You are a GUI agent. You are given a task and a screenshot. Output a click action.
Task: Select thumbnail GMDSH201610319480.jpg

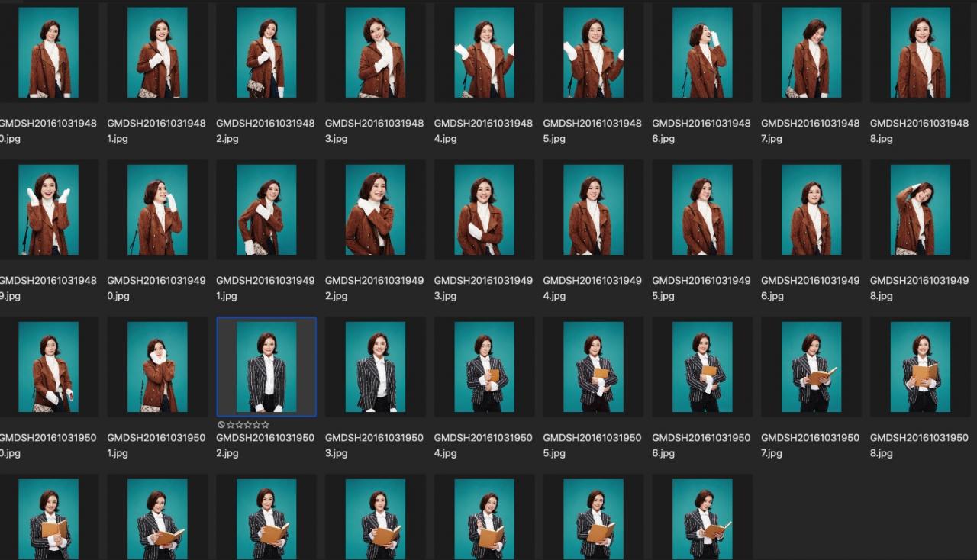(48, 53)
